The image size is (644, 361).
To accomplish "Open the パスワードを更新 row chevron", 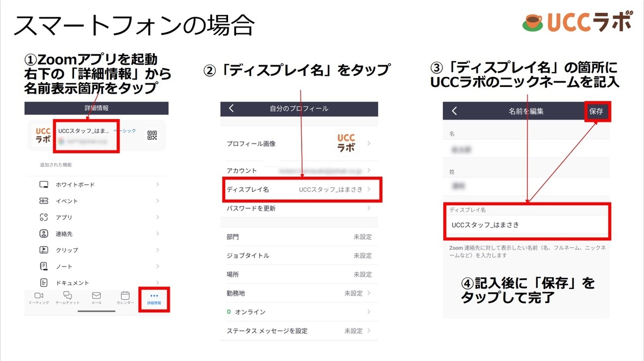I will point(369,208).
